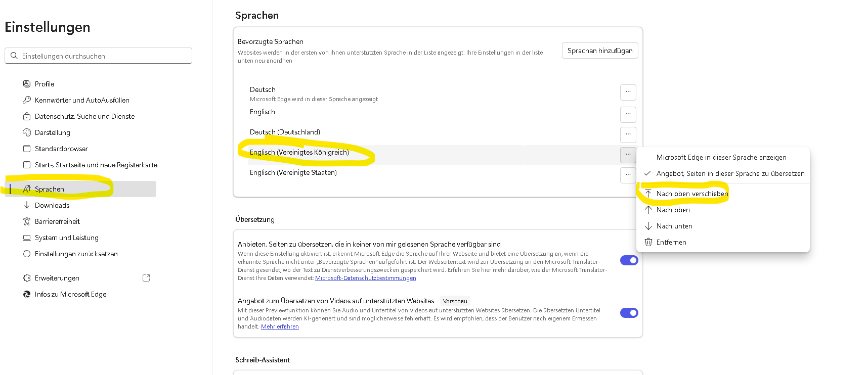Click the trash icon for Entfernen
Image resolution: width=868 pixels, height=375 pixels.
648,242
